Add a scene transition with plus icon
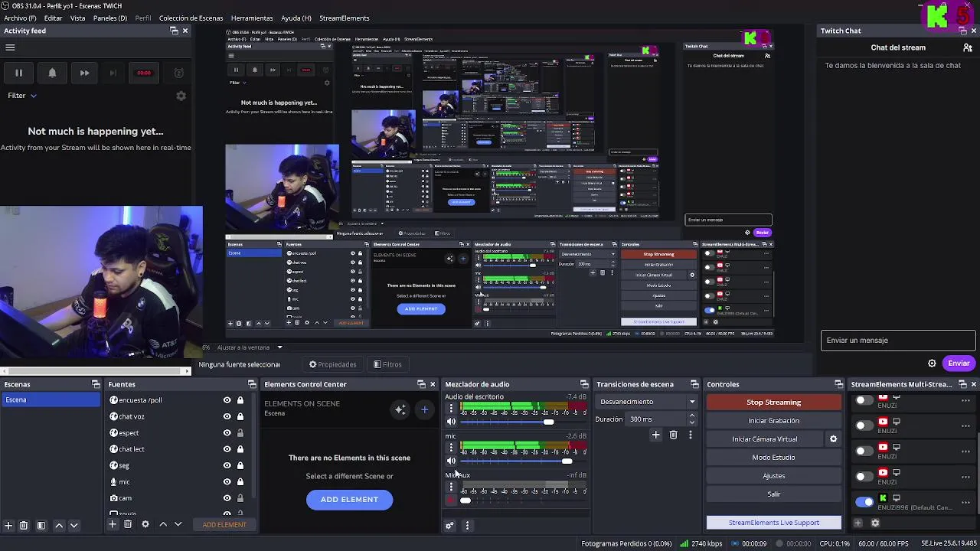This screenshot has height=551, width=980. 655,435
